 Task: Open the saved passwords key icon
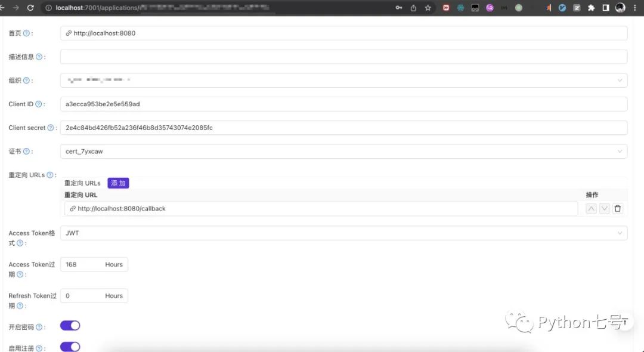398,8
